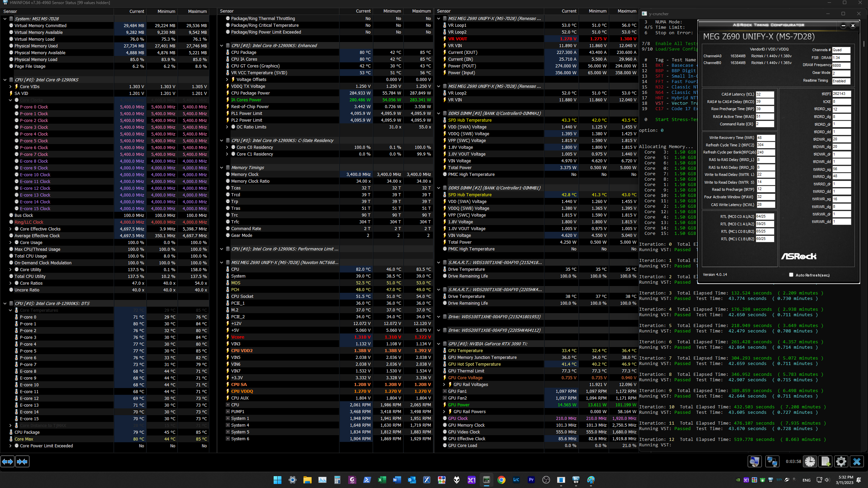Open HWiNFO sensor settings gear

click(841, 462)
